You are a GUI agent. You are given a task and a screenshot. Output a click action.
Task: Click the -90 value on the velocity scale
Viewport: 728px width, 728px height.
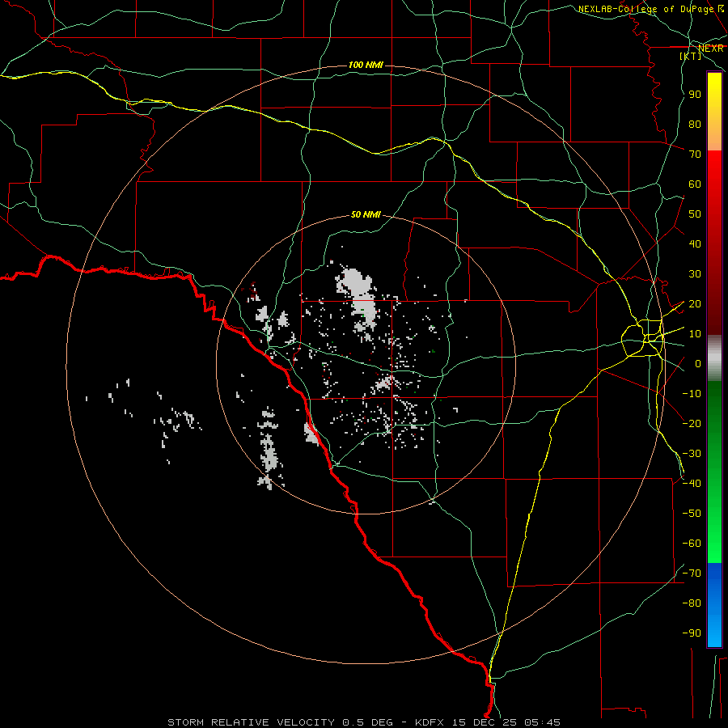692,633
